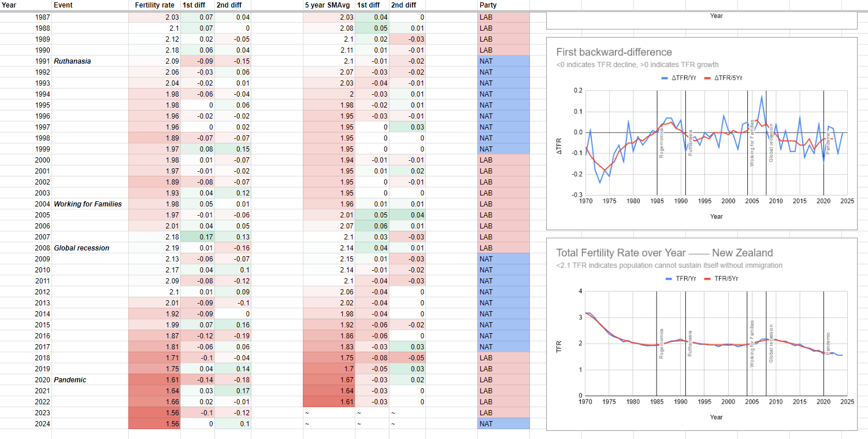
Task: Click "1st diff" header right of 5 year SMAvg
Action: tap(372, 5)
